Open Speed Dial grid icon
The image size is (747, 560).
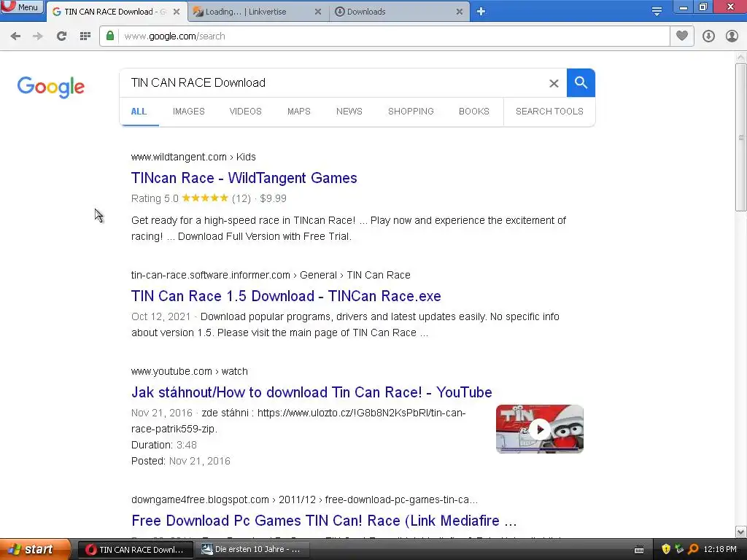85,36
